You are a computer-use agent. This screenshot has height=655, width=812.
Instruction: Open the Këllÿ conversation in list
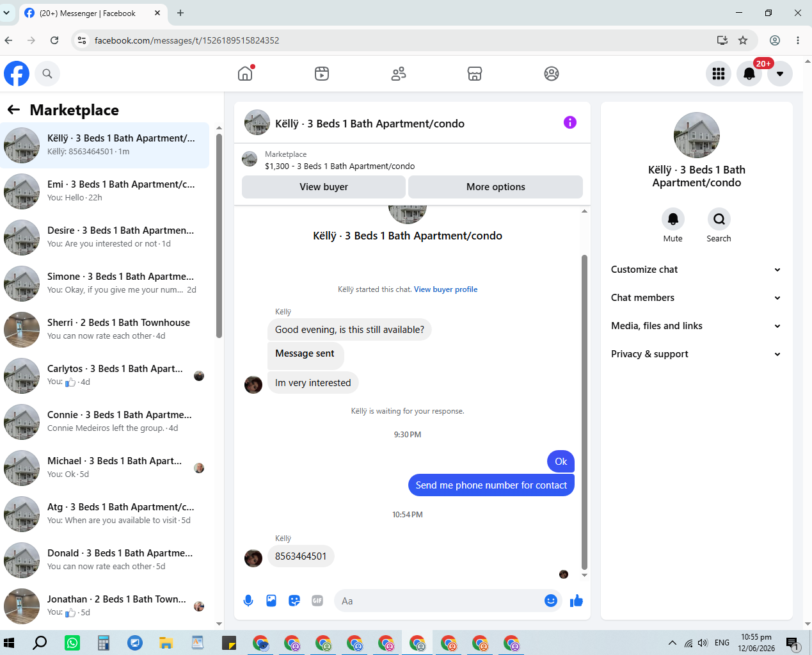[x=105, y=145]
